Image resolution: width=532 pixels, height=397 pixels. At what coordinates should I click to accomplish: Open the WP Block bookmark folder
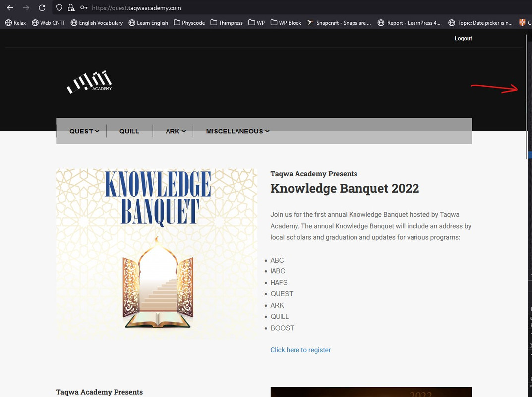(286, 23)
